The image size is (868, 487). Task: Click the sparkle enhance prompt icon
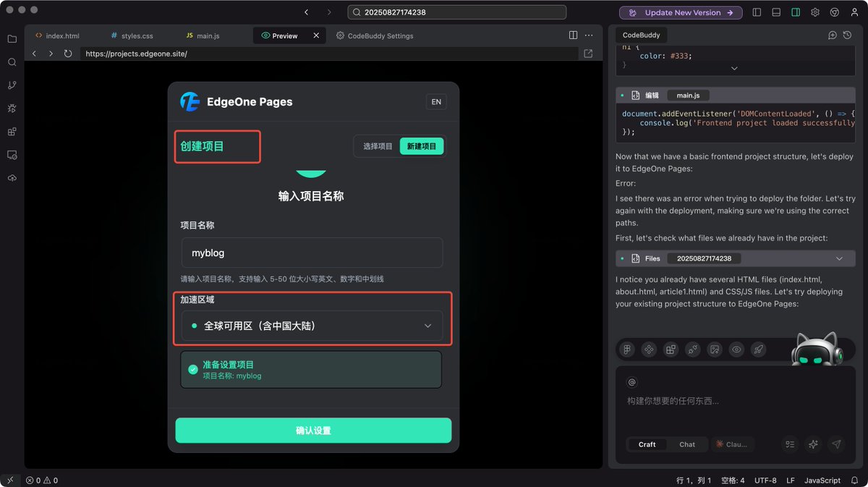813,444
